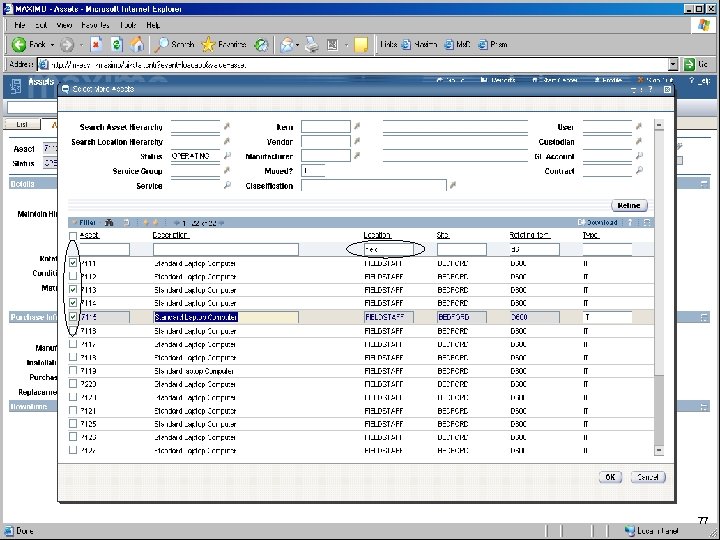The width and height of the screenshot is (720, 540).
Task: Click the Forward arrow in browser toolbar
Action: click(x=67, y=45)
